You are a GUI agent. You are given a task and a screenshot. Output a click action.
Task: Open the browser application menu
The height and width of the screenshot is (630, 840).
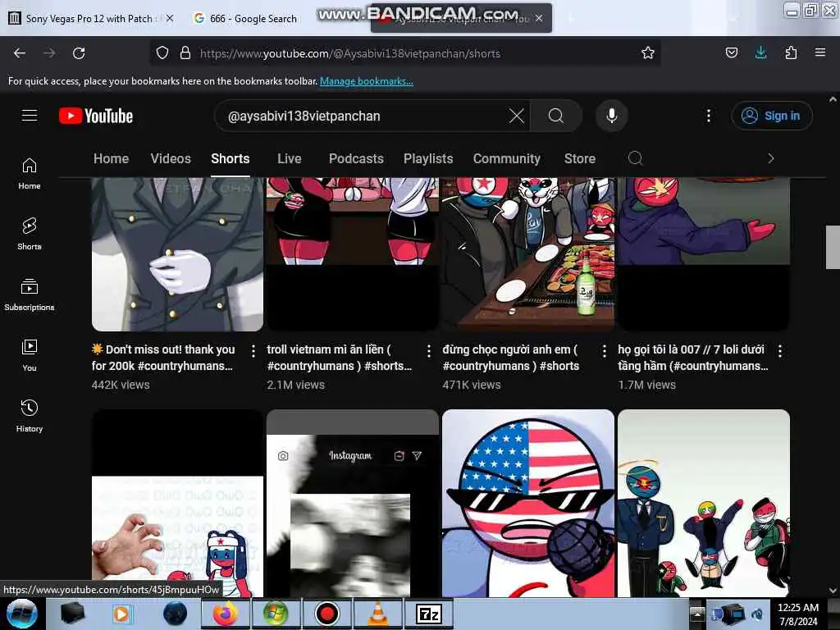(819, 53)
